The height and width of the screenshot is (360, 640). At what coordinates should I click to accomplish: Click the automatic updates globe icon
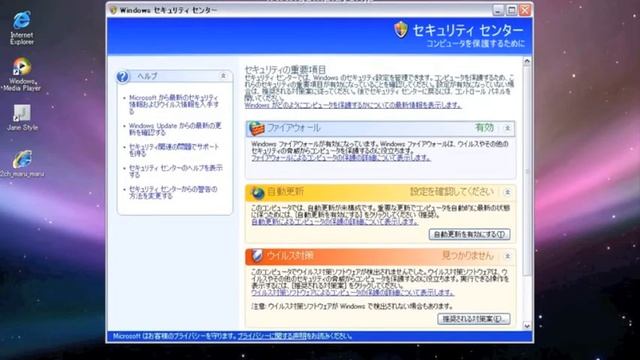pyautogui.click(x=257, y=192)
